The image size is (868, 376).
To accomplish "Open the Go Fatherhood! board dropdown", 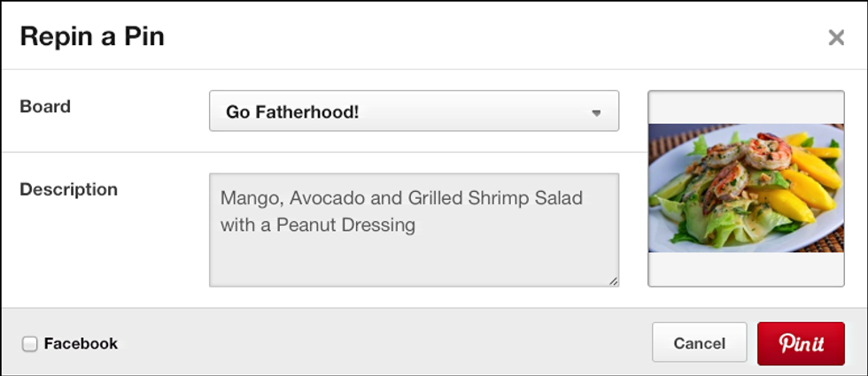I will click(x=414, y=112).
